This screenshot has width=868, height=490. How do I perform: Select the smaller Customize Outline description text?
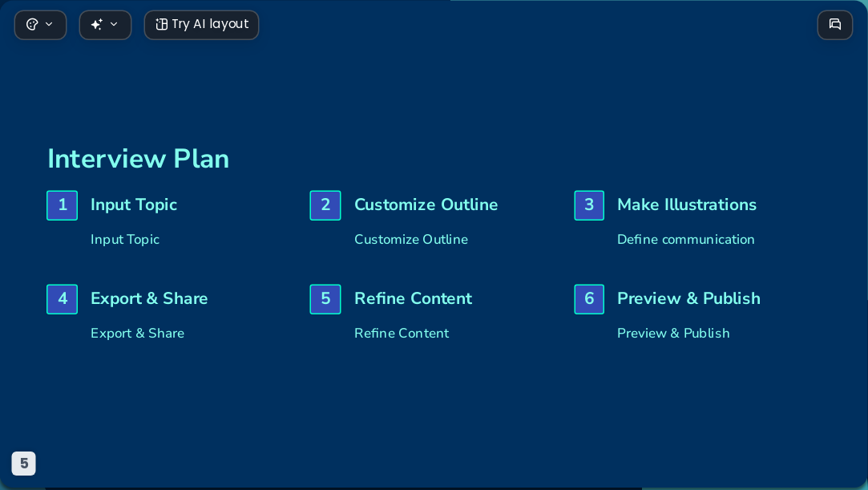411,239
